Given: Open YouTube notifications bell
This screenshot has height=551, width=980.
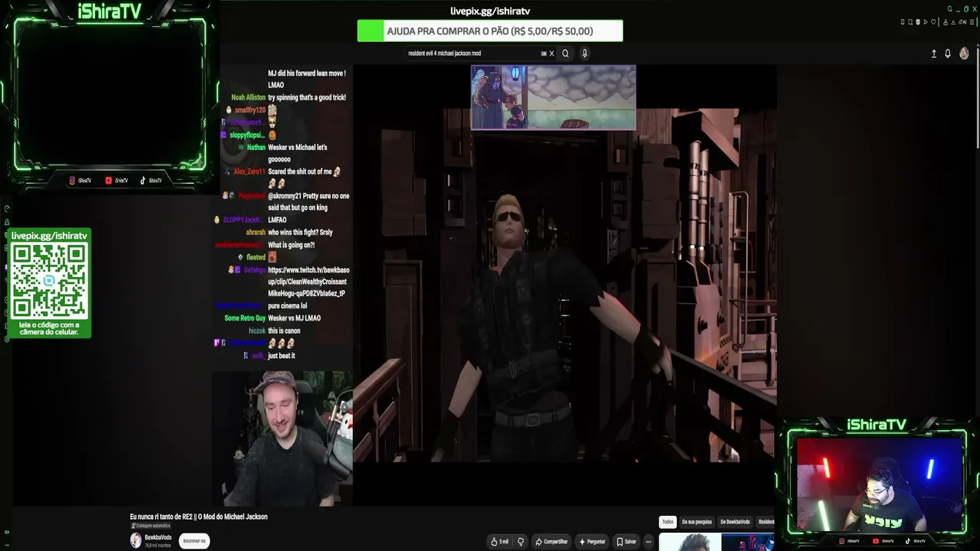Looking at the screenshot, I should tap(948, 54).
